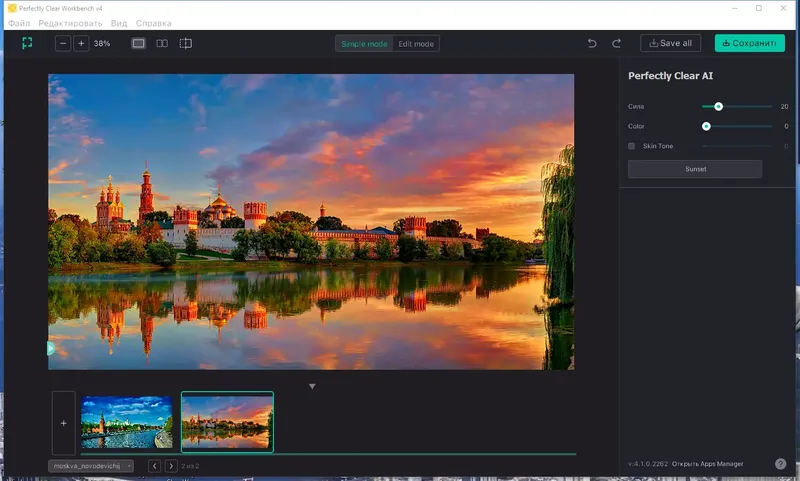Viewport: 800px width, 481px height.
Task: Click the undo arrow icon
Action: 592,44
